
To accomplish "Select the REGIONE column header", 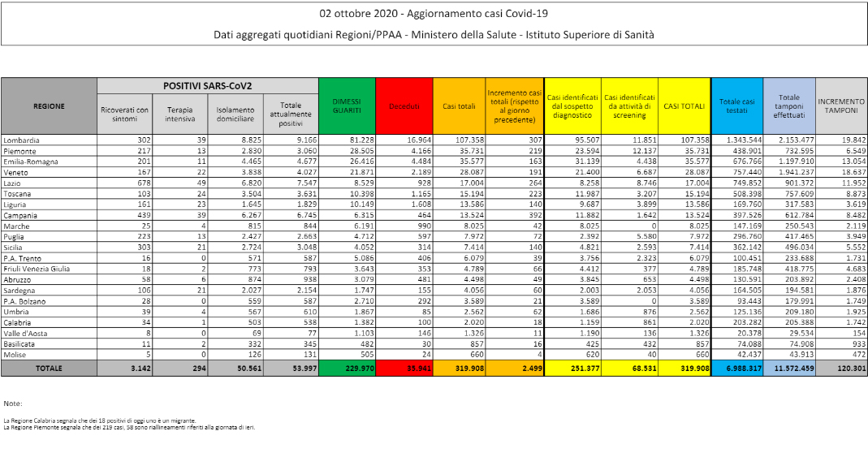I will pyautogui.click(x=49, y=106).
